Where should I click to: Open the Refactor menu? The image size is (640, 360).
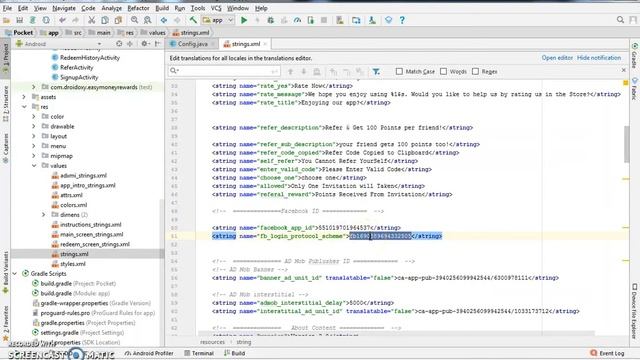pyautogui.click(x=138, y=8)
